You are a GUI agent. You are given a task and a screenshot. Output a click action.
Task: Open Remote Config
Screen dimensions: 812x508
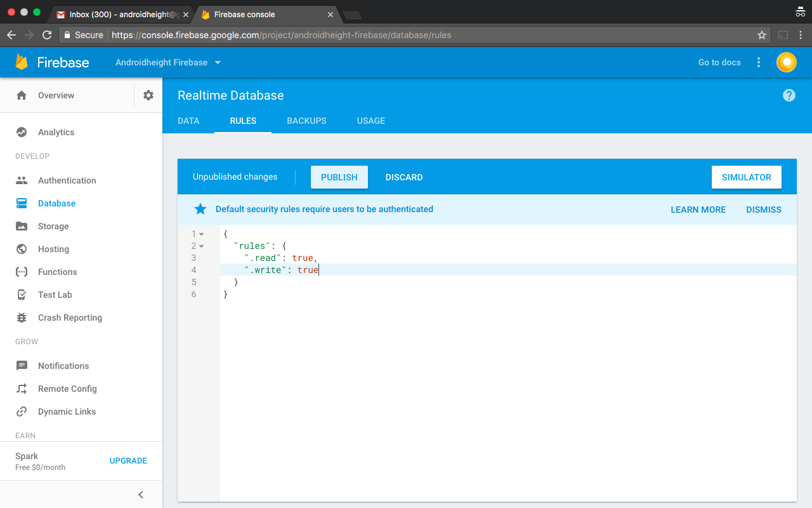(x=67, y=389)
